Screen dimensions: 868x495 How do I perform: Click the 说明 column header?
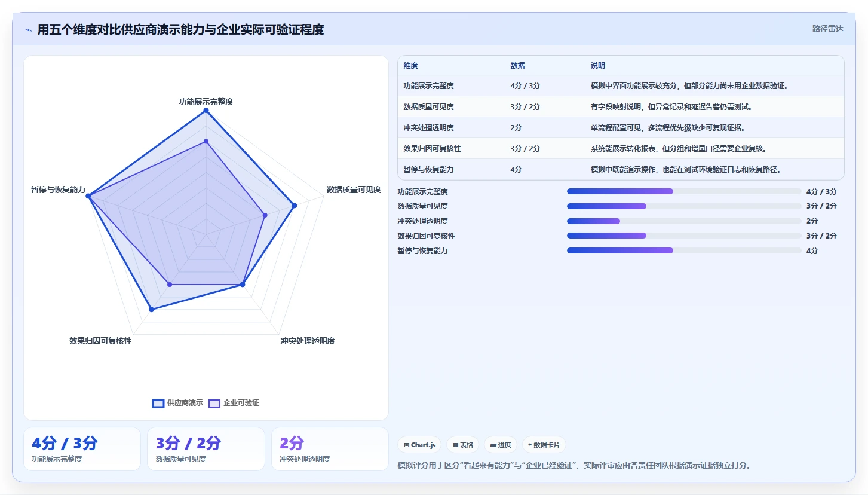(x=598, y=66)
